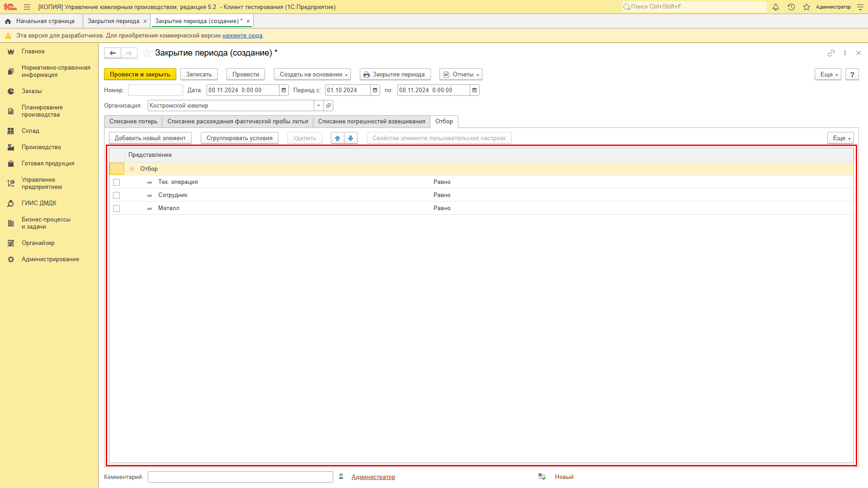Open top toolbar Еще menu
The image size is (868, 488).
(828, 75)
